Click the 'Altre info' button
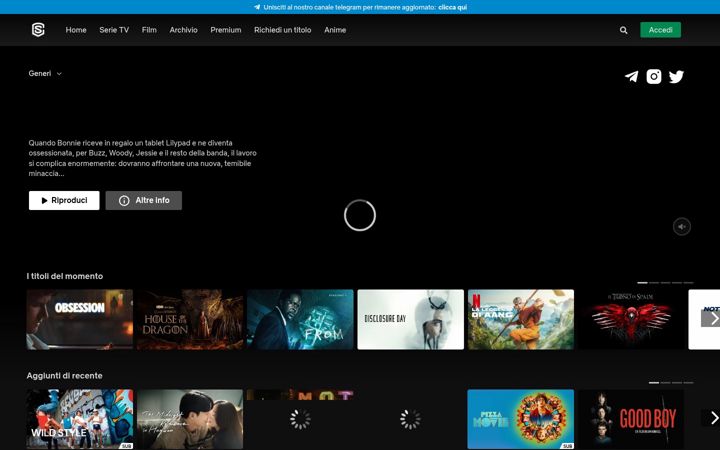This screenshot has height=450, width=720. 144,201
